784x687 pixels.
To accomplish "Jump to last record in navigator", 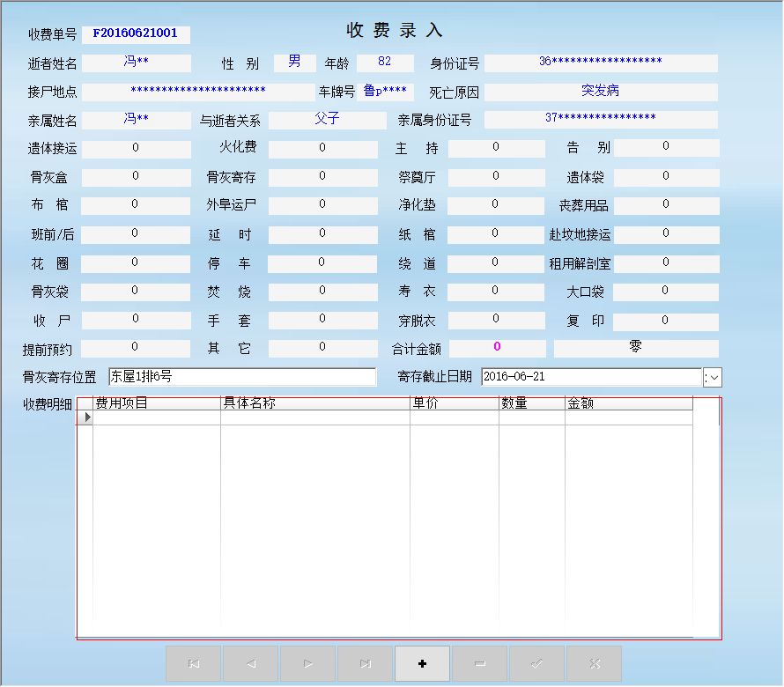I will [365, 663].
